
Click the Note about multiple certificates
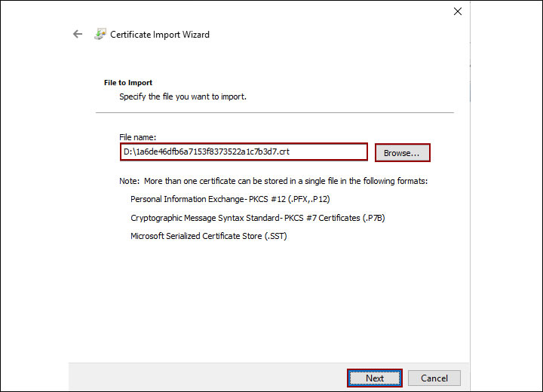point(273,182)
